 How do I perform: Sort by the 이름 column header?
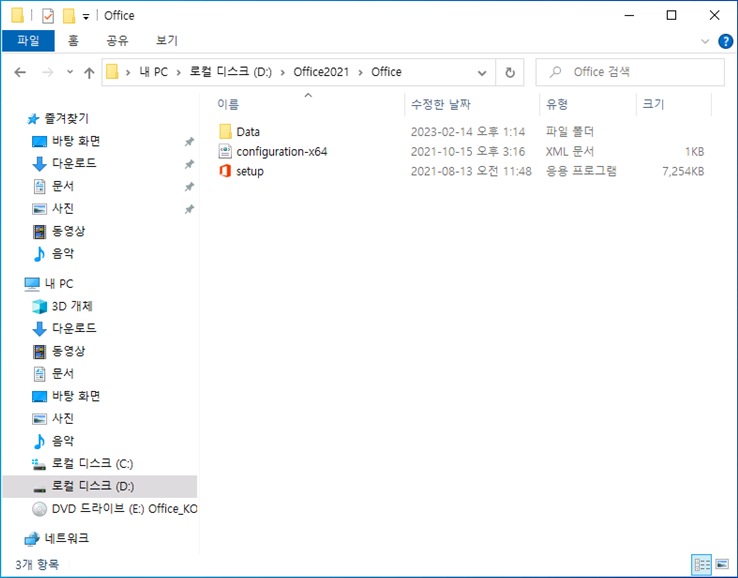click(228, 104)
